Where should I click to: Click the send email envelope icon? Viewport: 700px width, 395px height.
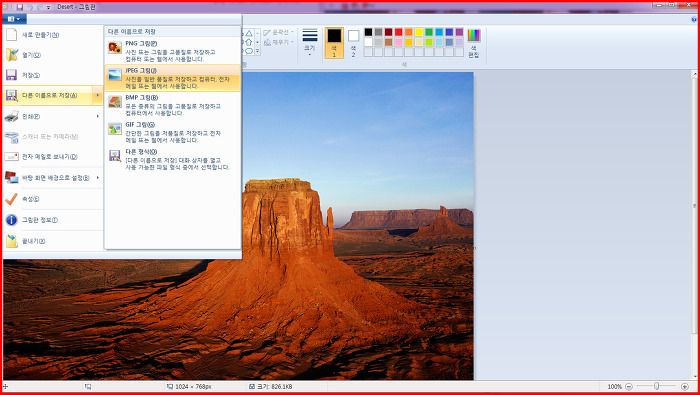(x=12, y=157)
